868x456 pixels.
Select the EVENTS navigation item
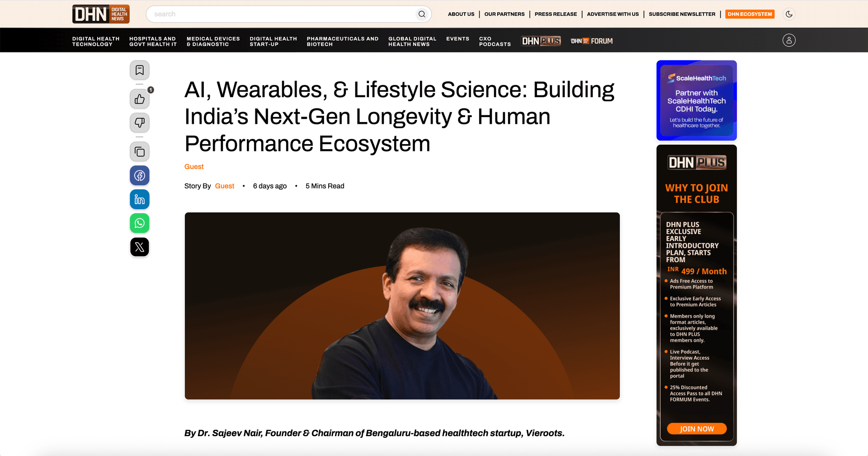(x=458, y=39)
